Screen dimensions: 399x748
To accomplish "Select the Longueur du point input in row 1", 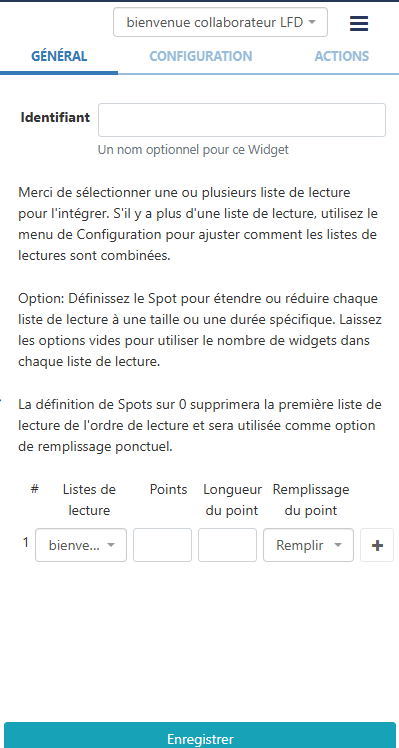I will [228, 545].
